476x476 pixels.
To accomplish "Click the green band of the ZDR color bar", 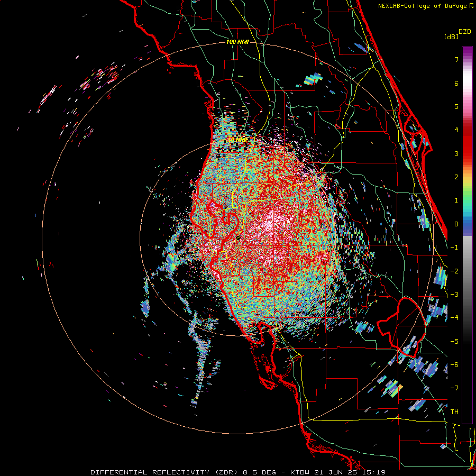I will tap(467, 197).
